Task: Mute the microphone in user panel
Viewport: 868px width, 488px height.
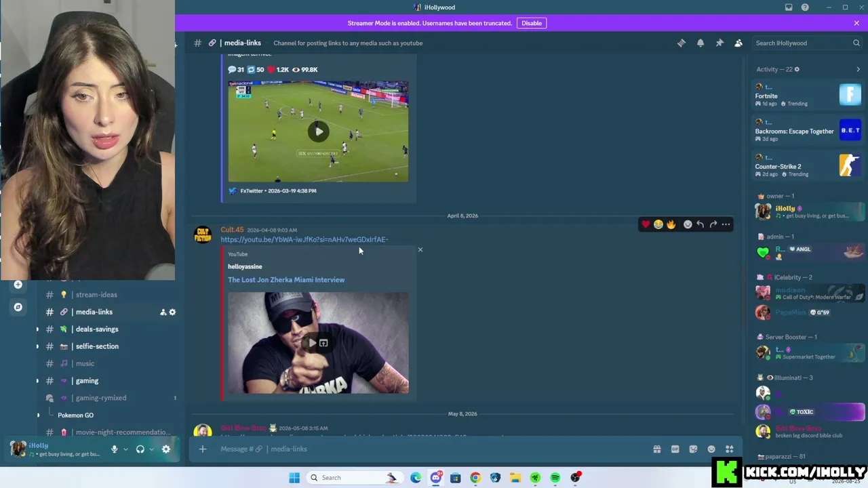Action: click(114, 449)
